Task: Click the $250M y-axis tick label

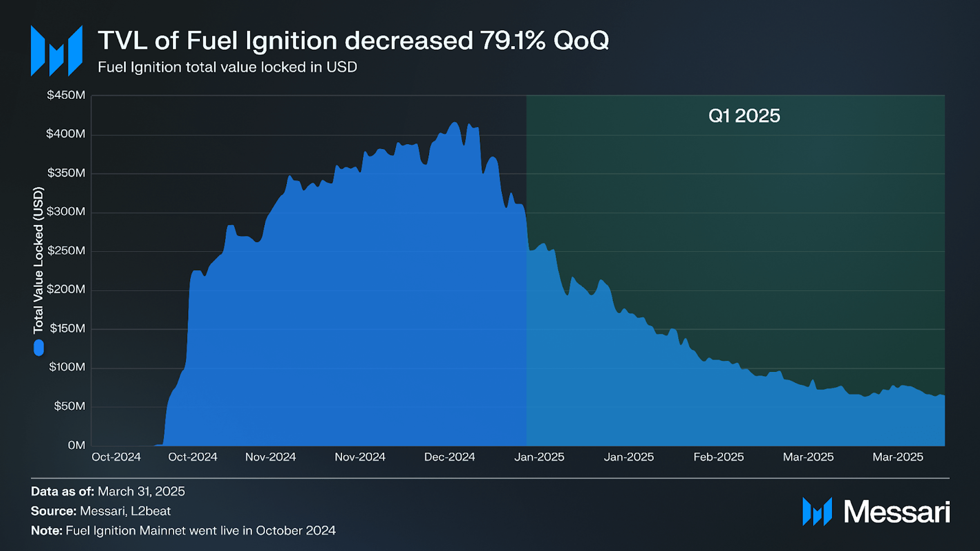Action: pos(66,251)
